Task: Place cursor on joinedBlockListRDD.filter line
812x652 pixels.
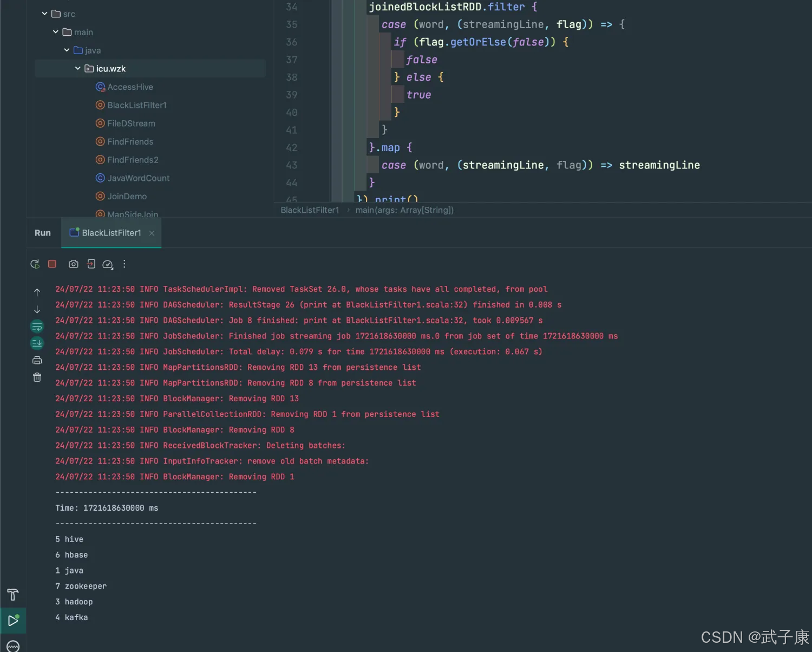Action: click(453, 7)
